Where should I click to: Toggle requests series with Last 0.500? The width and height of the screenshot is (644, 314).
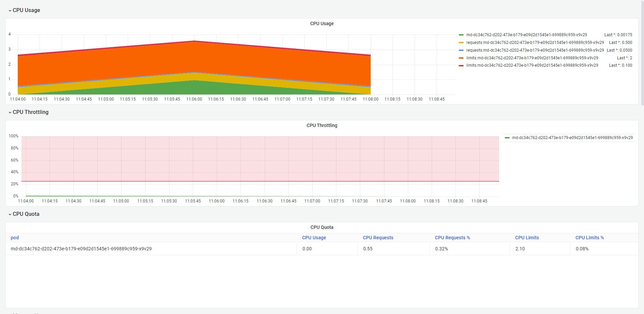click(535, 43)
